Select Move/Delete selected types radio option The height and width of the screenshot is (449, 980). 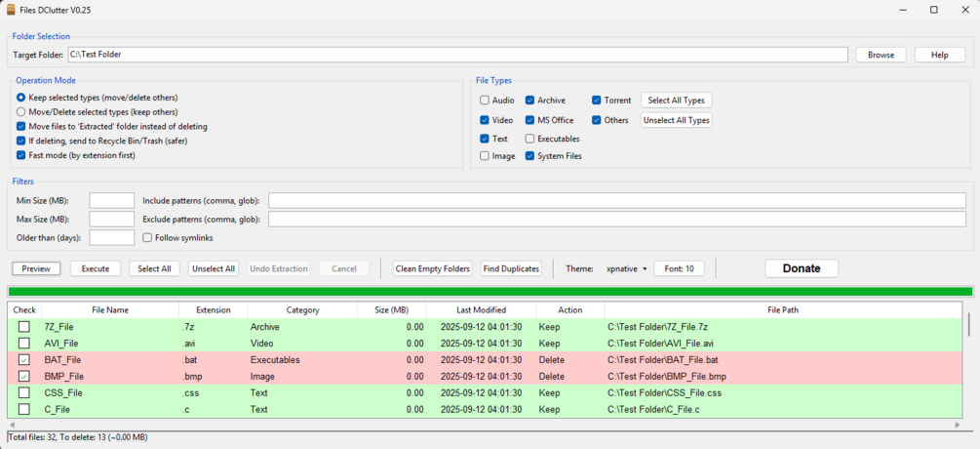(x=21, y=112)
